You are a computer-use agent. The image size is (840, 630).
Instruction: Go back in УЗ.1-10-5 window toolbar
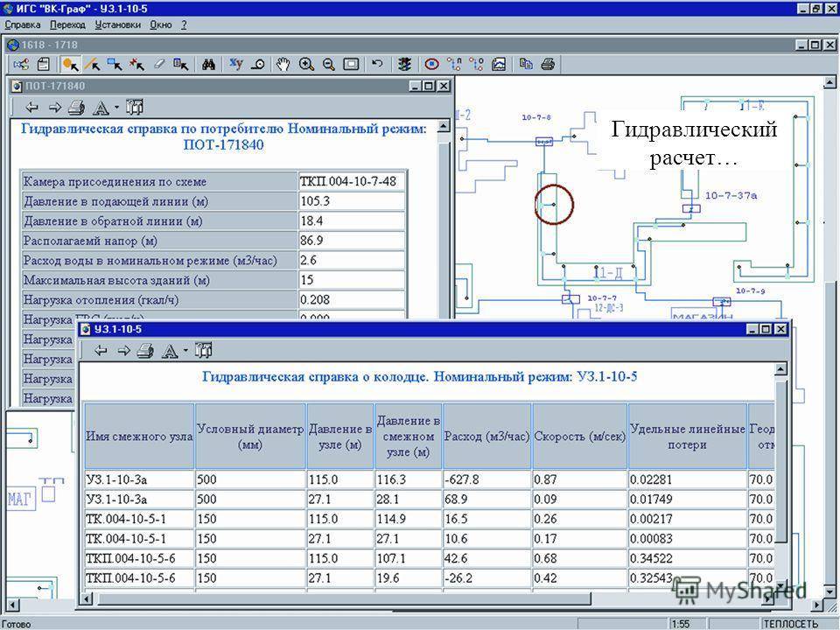(x=100, y=351)
